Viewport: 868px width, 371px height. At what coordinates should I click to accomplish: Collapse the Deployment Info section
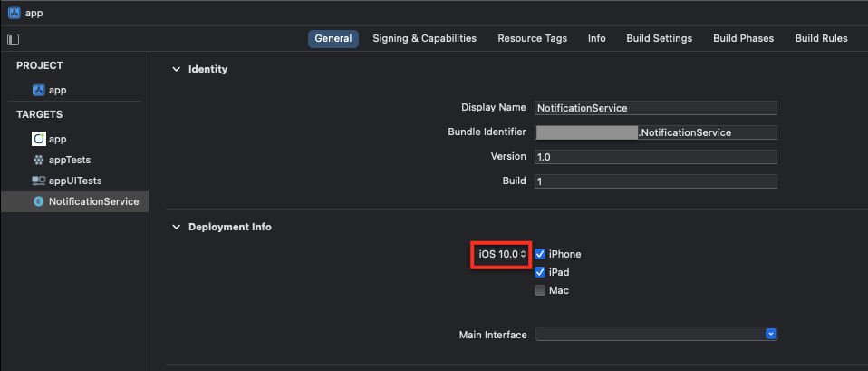click(x=176, y=228)
